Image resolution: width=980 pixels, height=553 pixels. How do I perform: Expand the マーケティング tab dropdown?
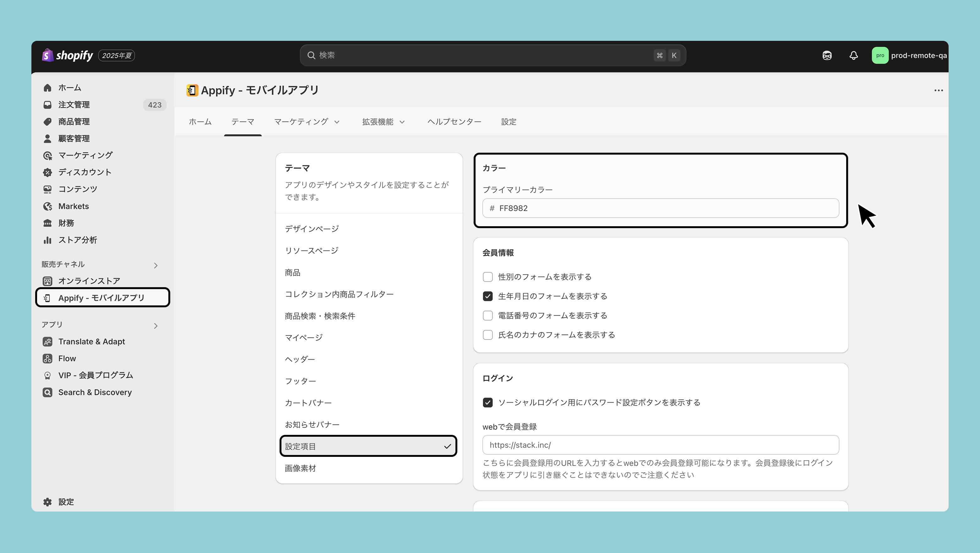306,122
